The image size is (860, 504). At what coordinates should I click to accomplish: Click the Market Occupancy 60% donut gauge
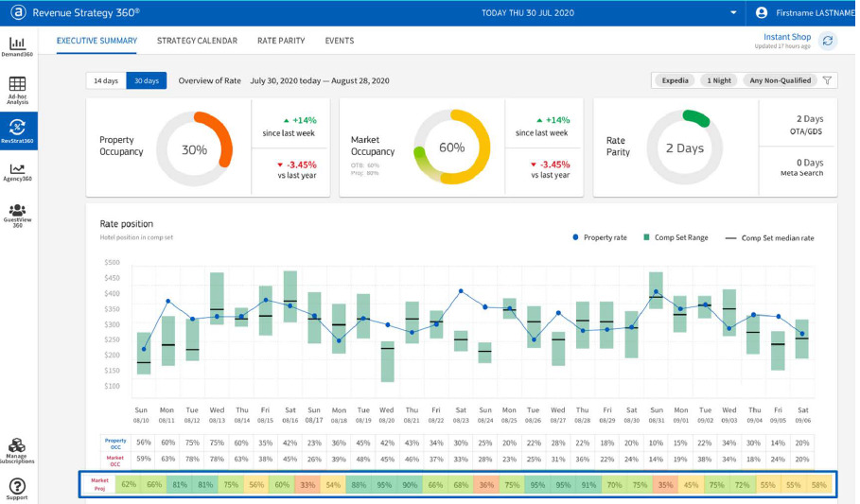452,147
